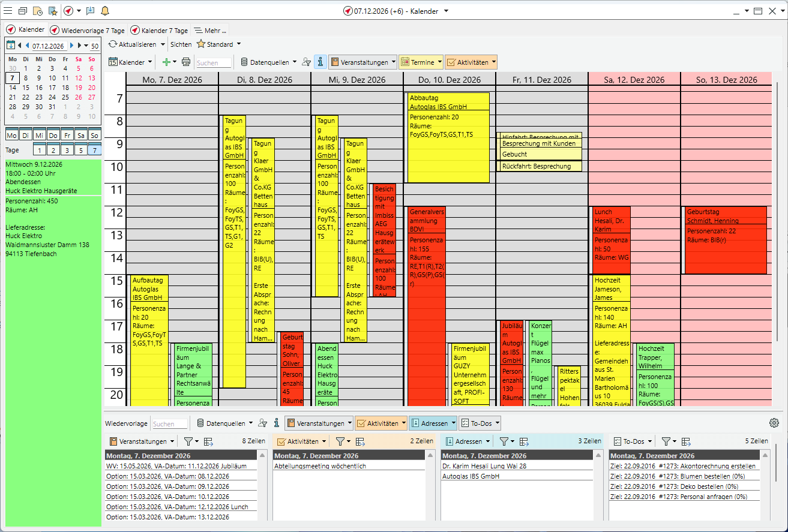
Task: Click the filter funnel icon beside Aktivitäten
Action: click(x=340, y=441)
